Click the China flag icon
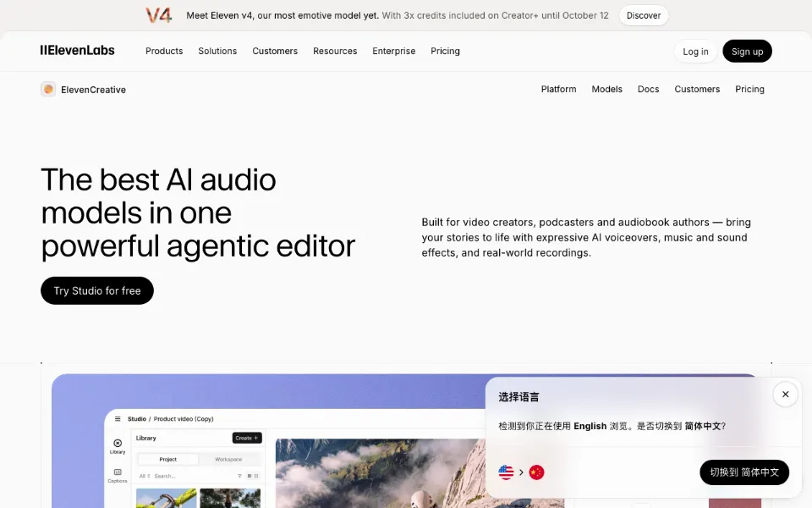Screen dimensions: 812x508 click(536, 472)
